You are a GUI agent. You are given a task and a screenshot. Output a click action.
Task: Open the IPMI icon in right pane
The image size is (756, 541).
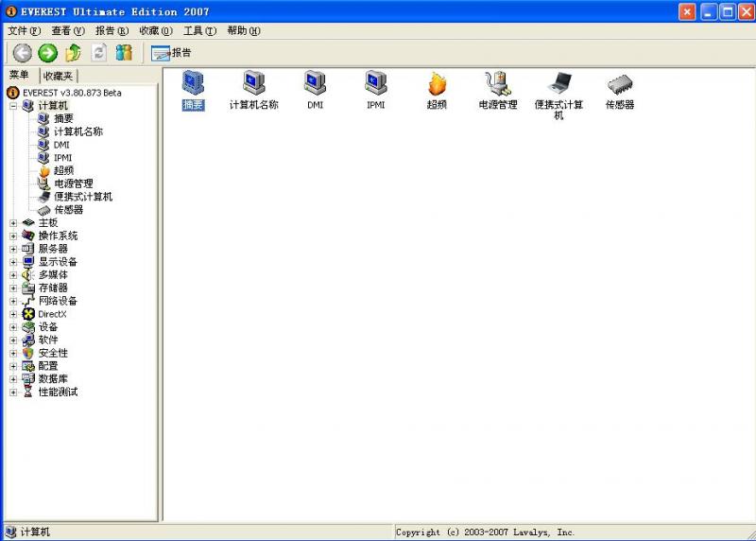[x=375, y=91]
